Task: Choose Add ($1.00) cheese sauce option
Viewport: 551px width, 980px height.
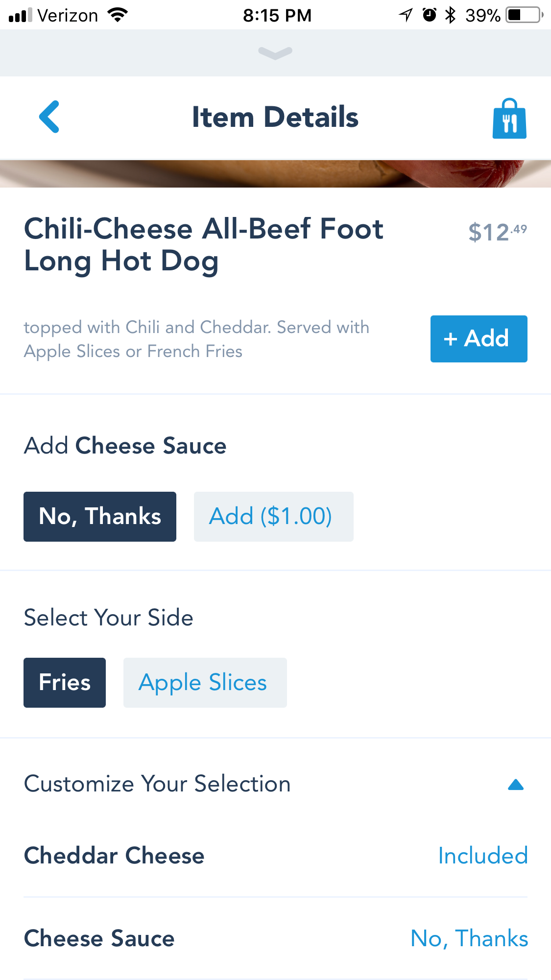Action: click(x=273, y=517)
